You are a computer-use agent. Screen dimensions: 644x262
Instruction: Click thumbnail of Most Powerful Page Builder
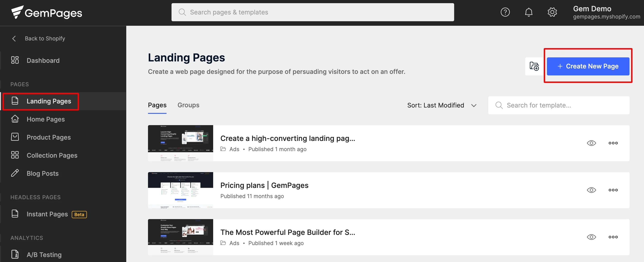click(181, 237)
